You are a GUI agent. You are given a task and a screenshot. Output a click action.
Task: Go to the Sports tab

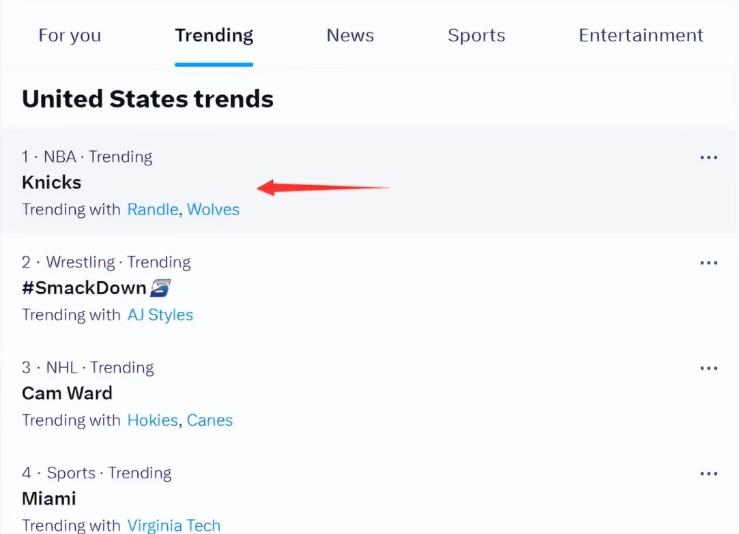pos(476,35)
